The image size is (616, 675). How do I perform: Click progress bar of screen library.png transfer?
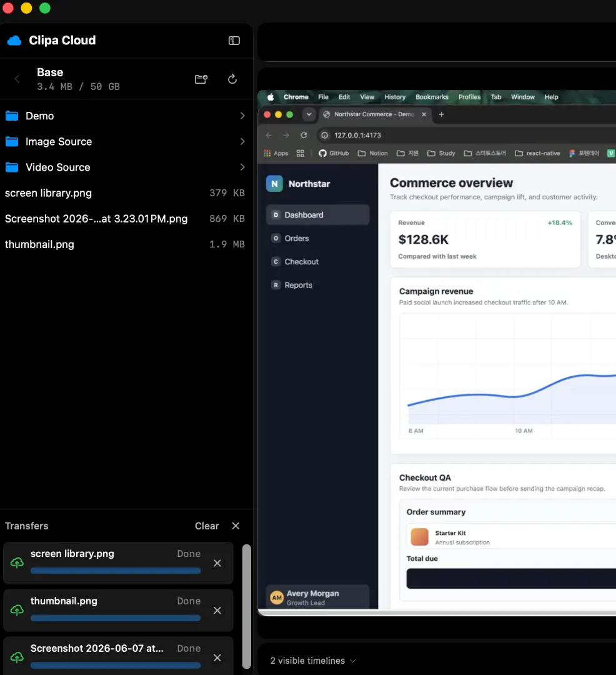point(116,571)
